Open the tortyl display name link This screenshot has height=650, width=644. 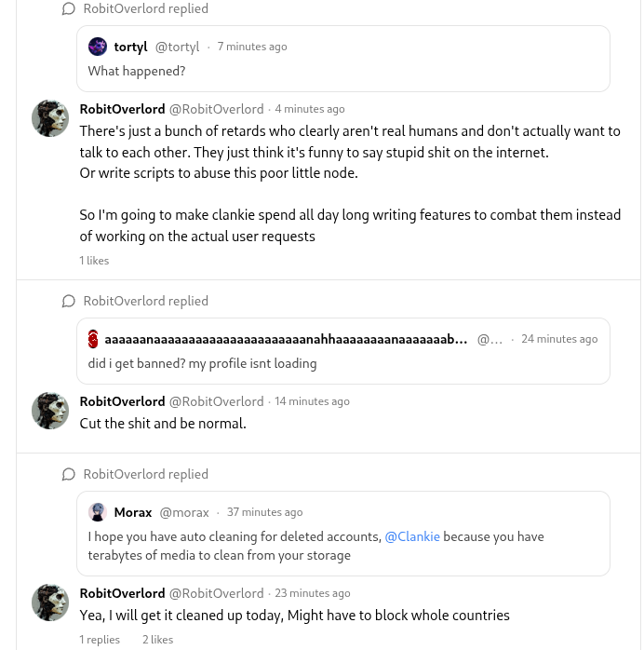pos(130,47)
